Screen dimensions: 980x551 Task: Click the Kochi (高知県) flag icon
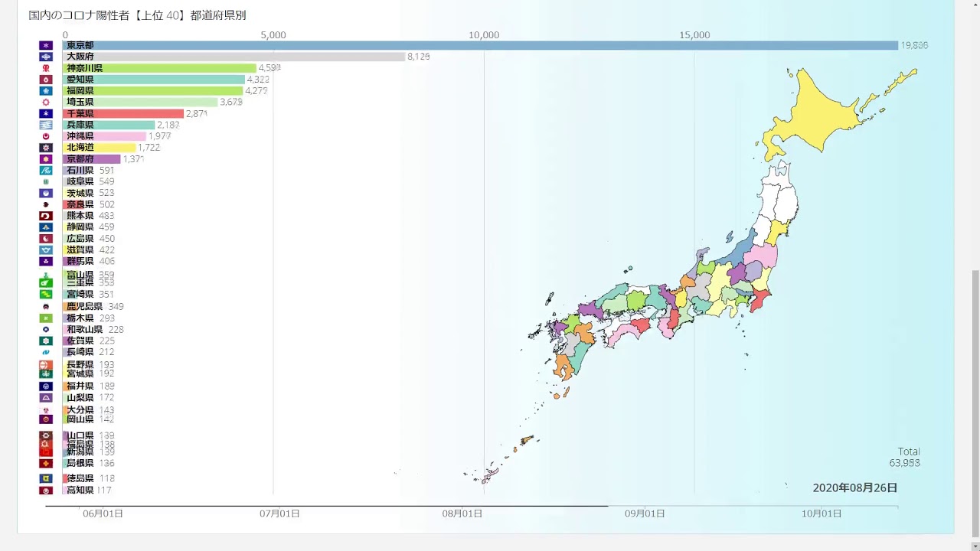[46, 491]
